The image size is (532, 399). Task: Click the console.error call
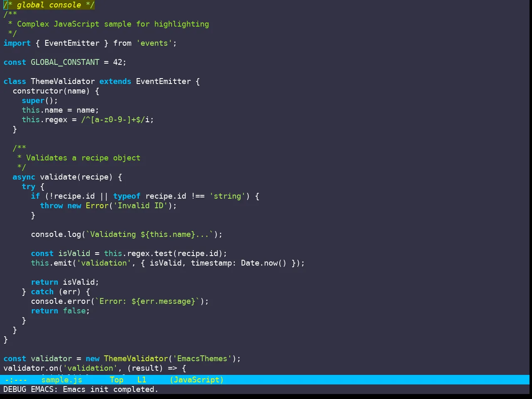click(60, 301)
